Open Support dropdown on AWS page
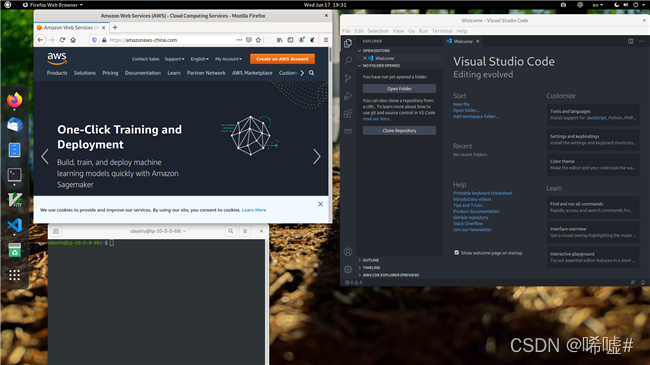650x365 pixels. [174, 59]
